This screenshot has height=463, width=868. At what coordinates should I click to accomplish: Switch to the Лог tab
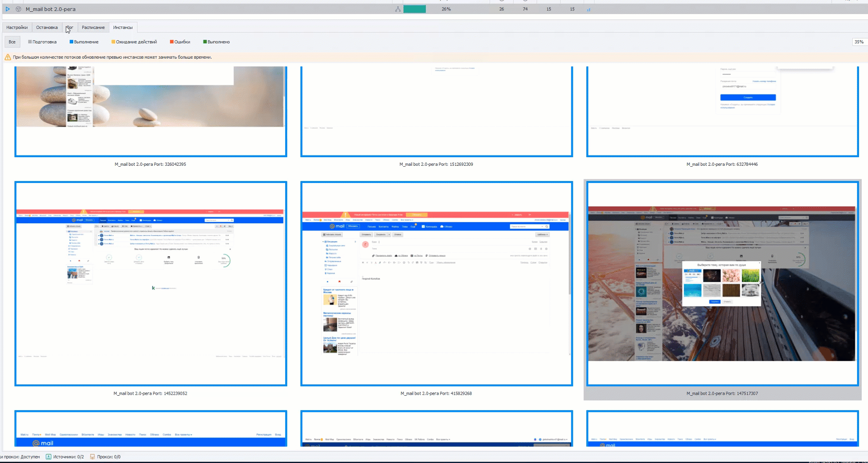pos(70,28)
